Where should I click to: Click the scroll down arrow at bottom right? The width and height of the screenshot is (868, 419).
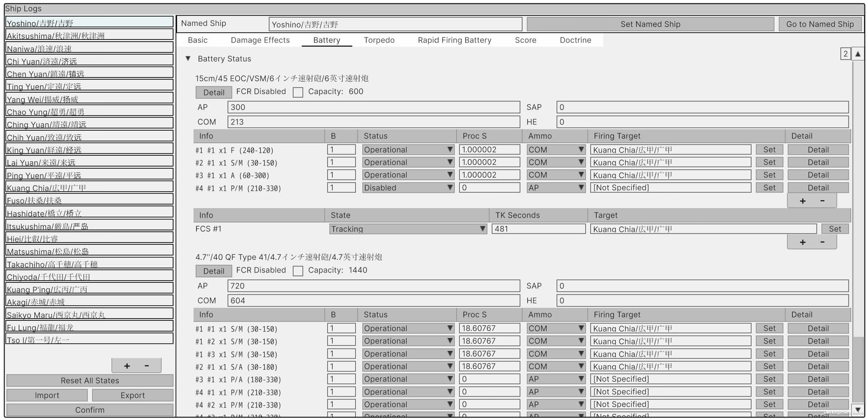858,409
